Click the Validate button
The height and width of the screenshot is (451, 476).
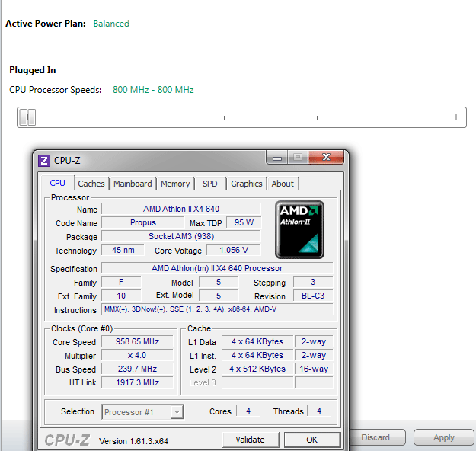click(250, 440)
